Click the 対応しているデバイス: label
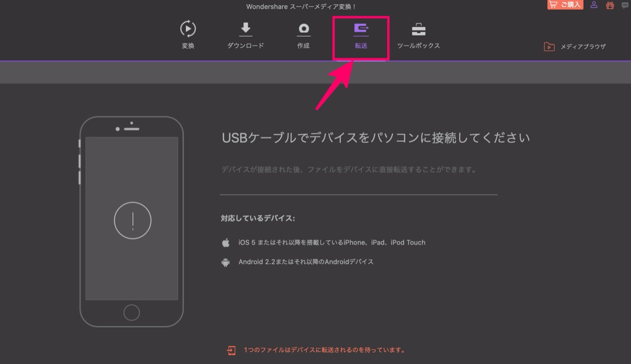This screenshot has width=631, height=364. click(x=258, y=218)
